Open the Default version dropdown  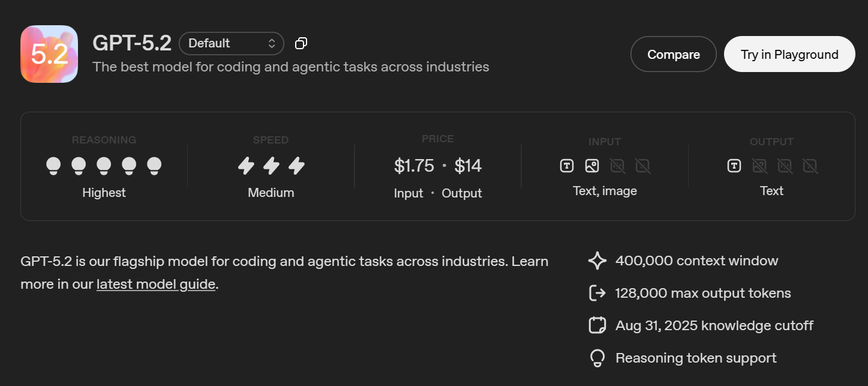coord(232,43)
